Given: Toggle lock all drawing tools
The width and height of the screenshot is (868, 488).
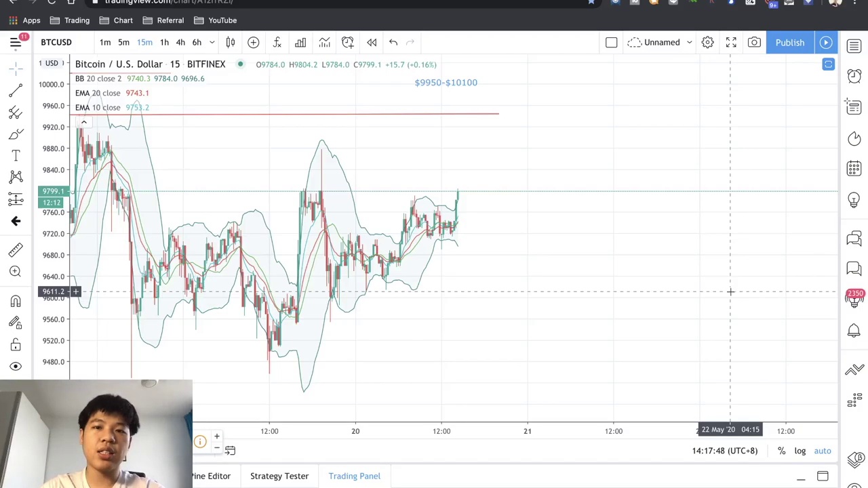Looking at the screenshot, I should pos(16,345).
